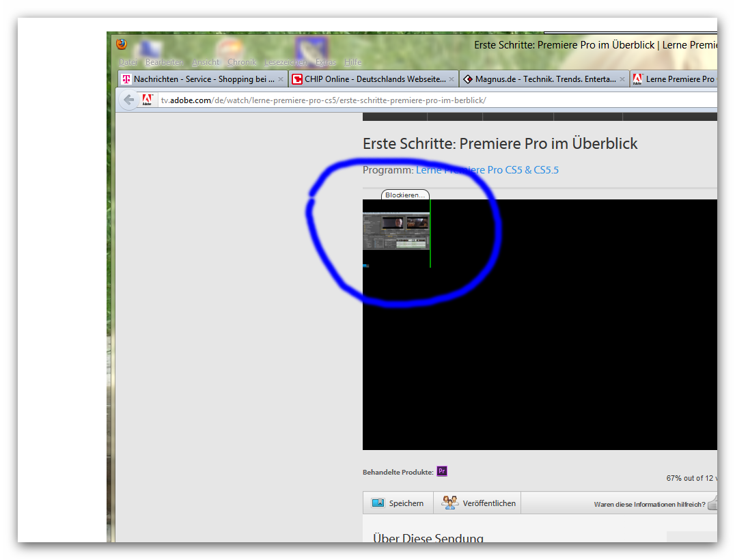The image size is (735, 560).
Task: Click the purple Pr product icon
Action: click(441, 471)
